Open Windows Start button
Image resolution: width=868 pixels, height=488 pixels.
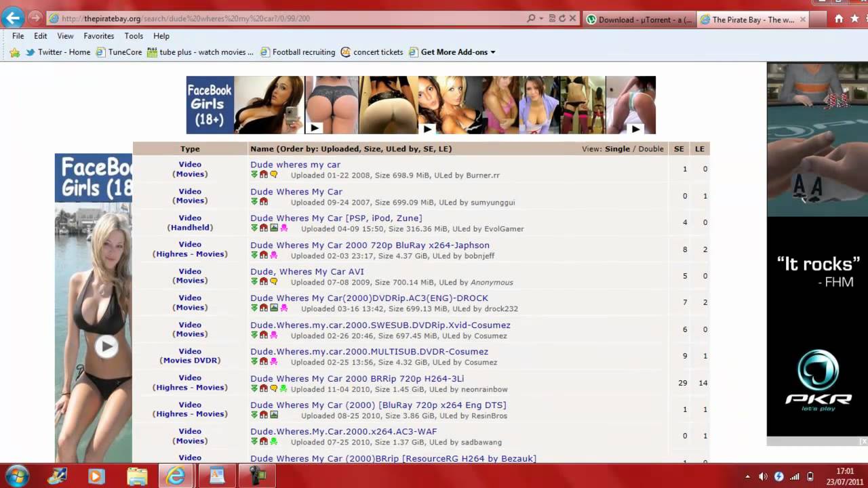(x=16, y=476)
